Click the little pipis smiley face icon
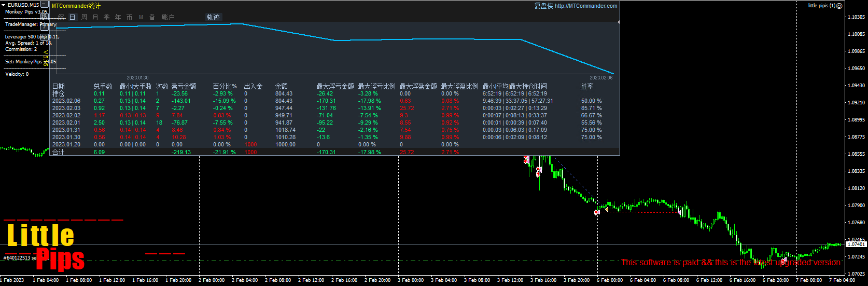868x286 pixels. tap(839, 6)
